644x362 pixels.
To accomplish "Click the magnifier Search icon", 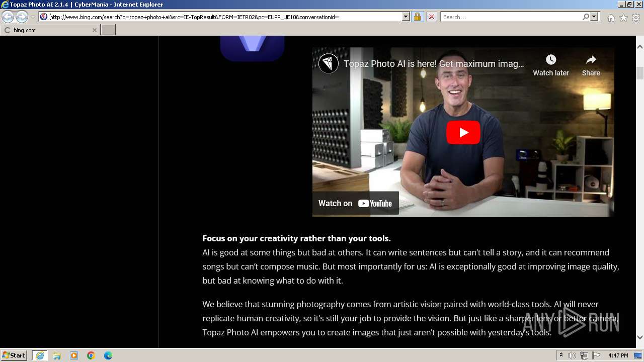I will 586,17.
